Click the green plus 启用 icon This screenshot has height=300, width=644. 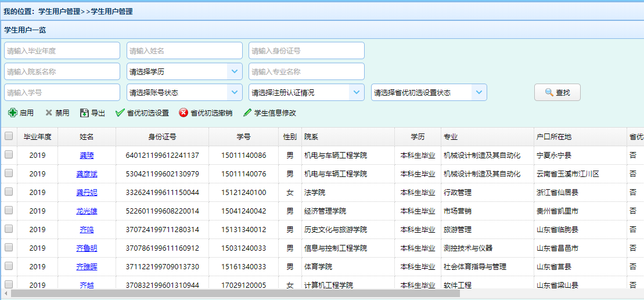12,113
